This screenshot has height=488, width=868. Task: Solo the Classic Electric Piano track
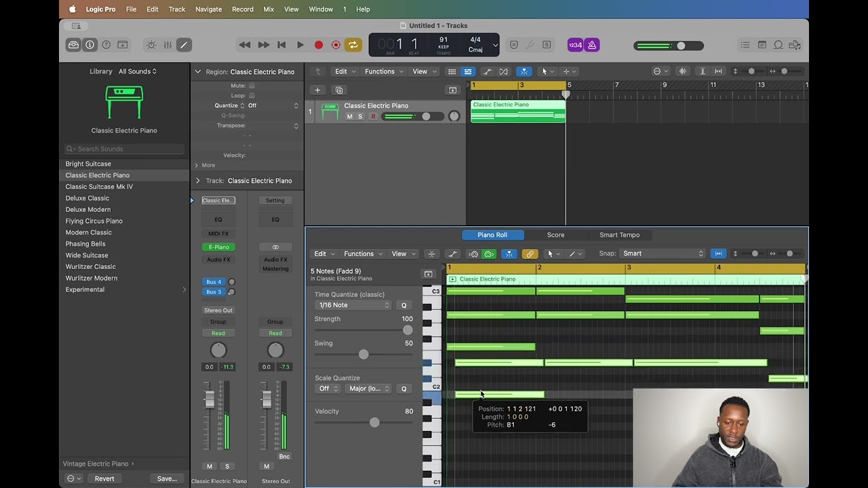[x=360, y=117]
